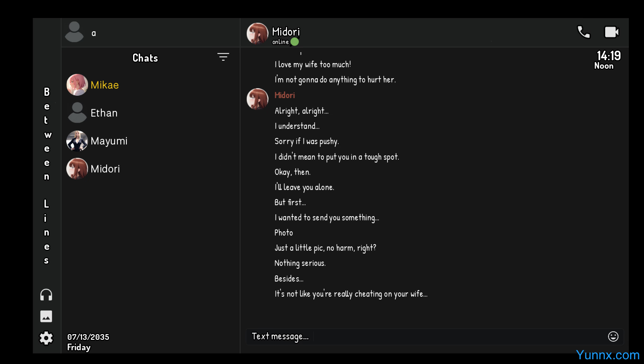This screenshot has width=644, height=364.
Task: Select Midori in the chat list
Action: coord(105,169)
